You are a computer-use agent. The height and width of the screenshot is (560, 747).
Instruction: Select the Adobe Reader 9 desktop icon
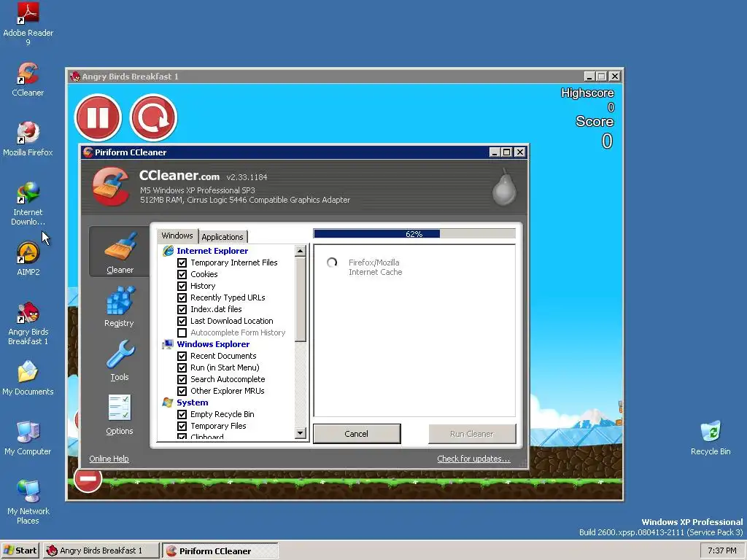pyautogui.click(x=28, y=24)
